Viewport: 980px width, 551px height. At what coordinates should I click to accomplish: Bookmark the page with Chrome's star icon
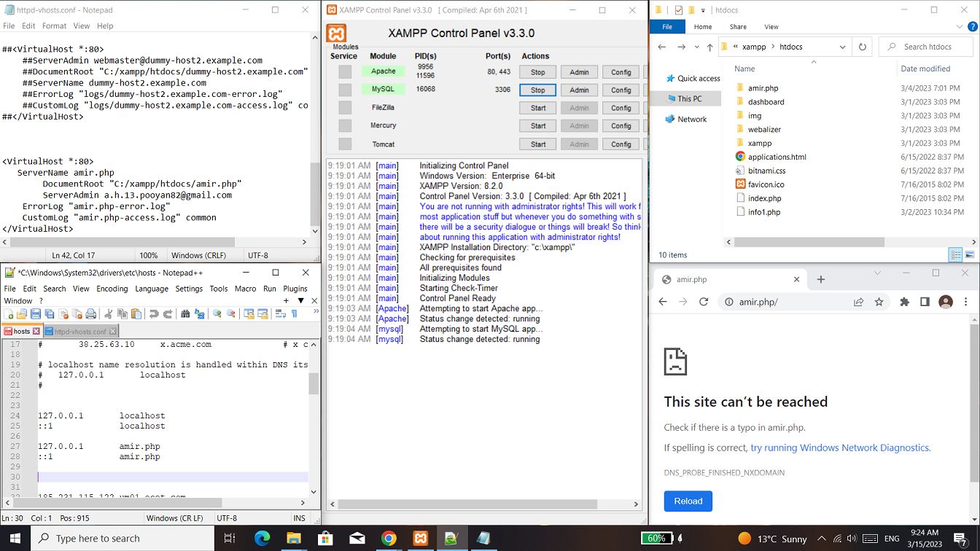[879, 302]
